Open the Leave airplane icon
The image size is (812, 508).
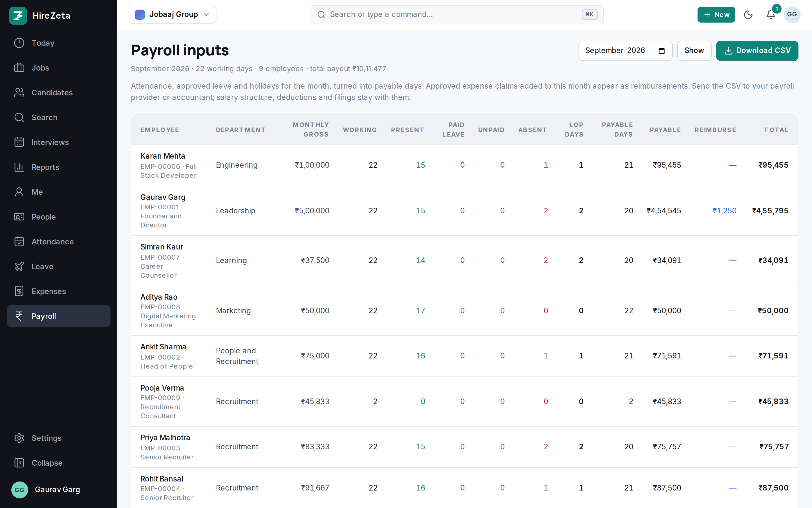click(x=19, y=267)
